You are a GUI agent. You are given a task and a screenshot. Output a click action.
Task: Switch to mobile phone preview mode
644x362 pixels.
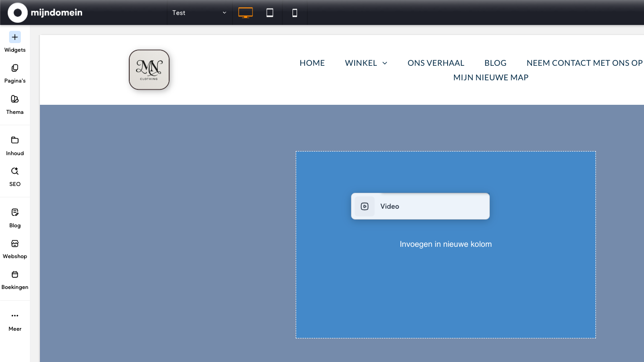pos(295,13)
